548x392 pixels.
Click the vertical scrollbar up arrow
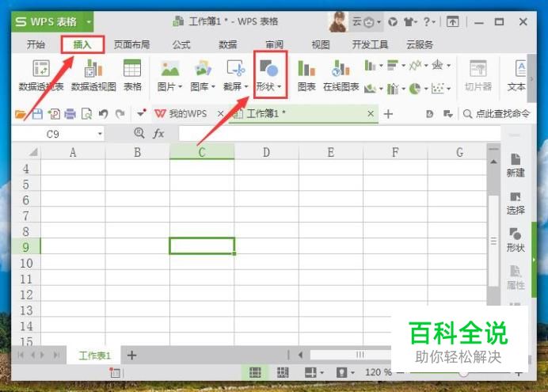click(493, 162)
